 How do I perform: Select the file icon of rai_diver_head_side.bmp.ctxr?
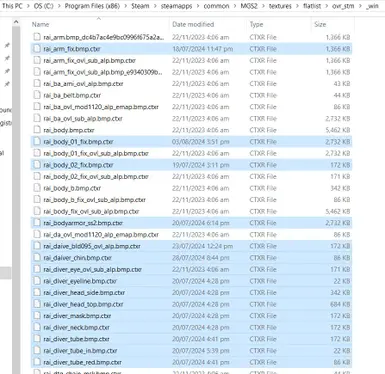click(37, 293)
